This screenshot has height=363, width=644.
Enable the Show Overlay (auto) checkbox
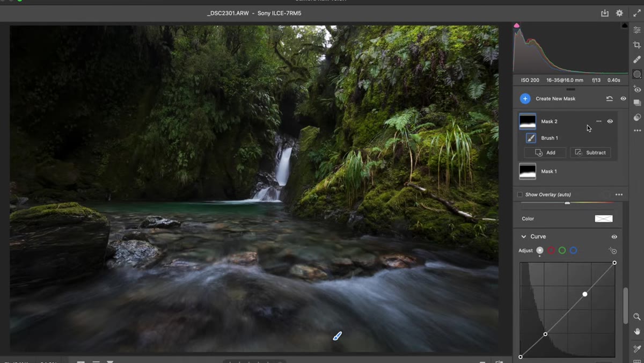[519, 194]
